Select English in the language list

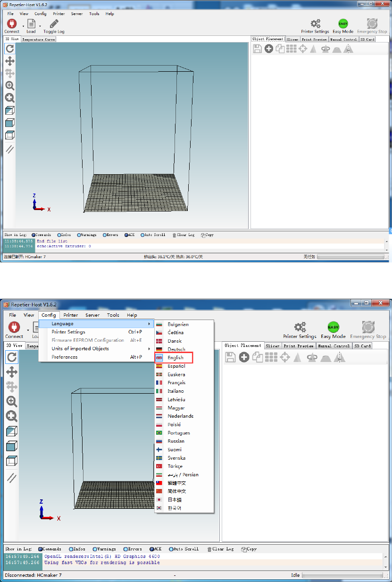(175, 358)
